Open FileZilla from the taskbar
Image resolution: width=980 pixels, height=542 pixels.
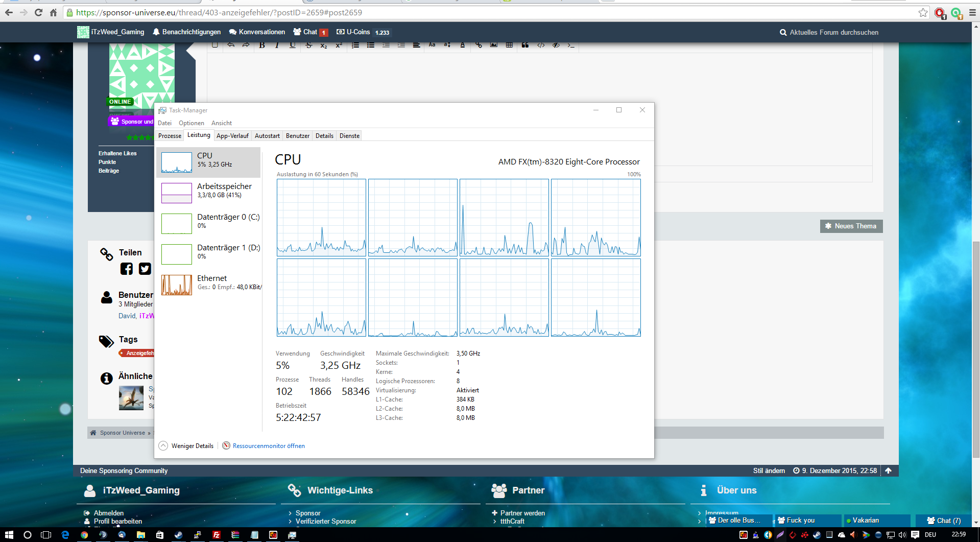tap(217, 535)
